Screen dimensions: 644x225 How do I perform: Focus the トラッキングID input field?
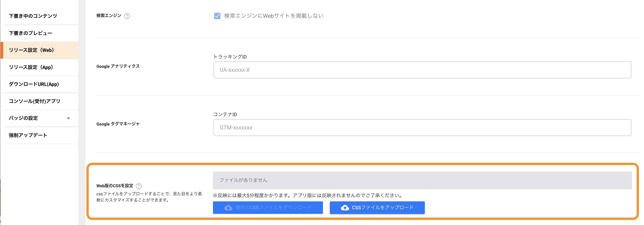tap(422, 70)
